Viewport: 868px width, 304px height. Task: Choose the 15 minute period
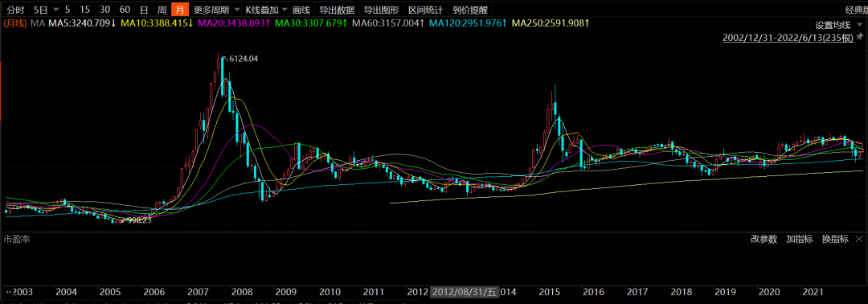coord(84,10)
